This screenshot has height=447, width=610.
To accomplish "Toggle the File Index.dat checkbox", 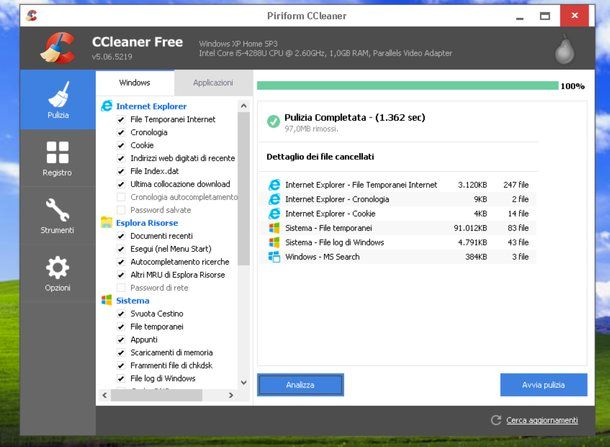I will point(121,171).
